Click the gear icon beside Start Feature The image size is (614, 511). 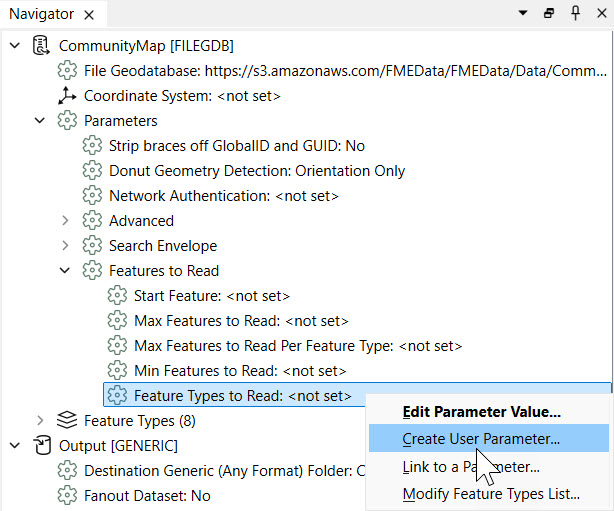117,296
